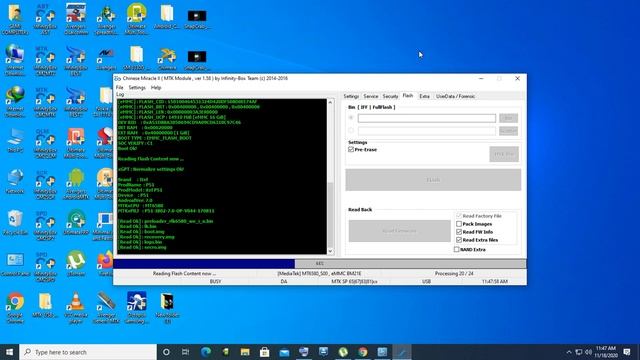The width and height of the screenshot is (640, 360).
Task: Open the File menu
Action: (119, 88)
